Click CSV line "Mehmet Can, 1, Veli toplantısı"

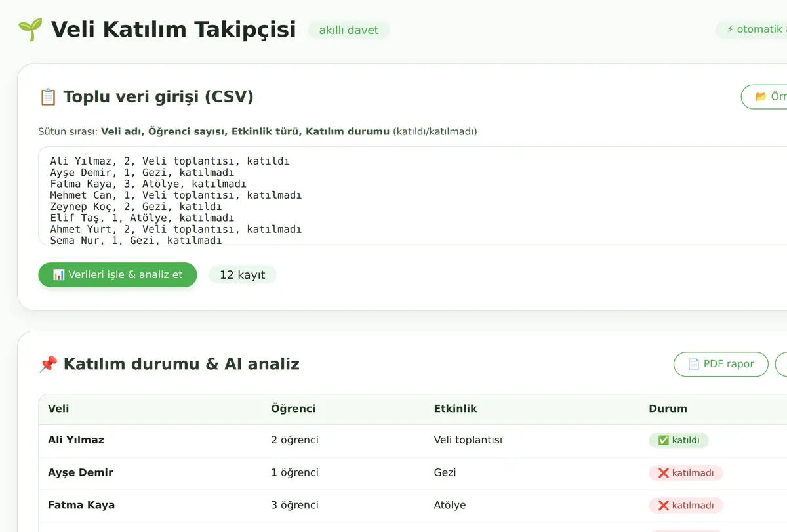176,195
